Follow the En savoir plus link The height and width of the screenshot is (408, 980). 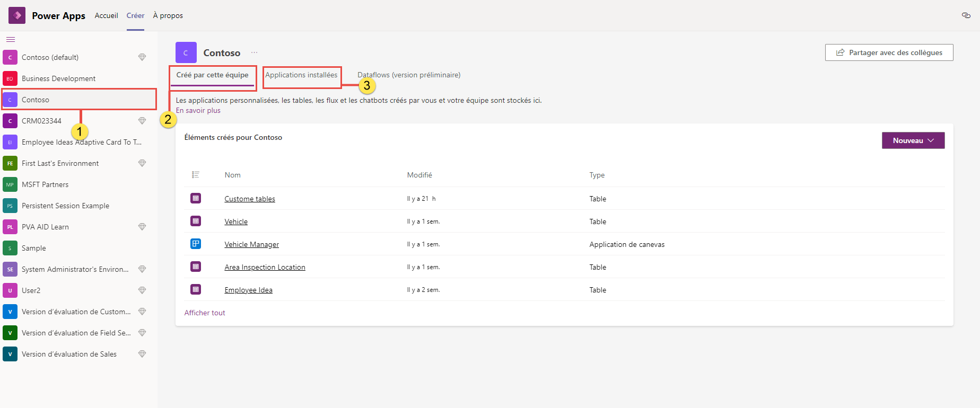(198, 110)
